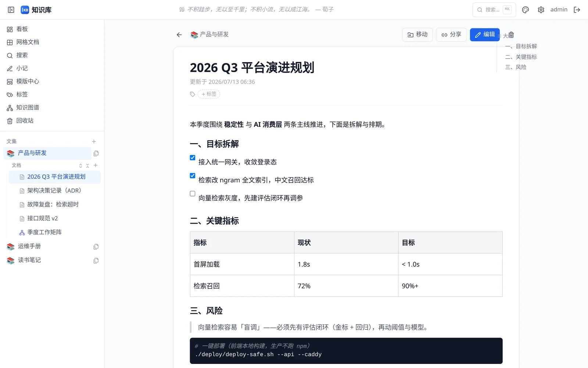Viewport: 588px width, 368px height.
Task: Open the settings gear icon
Action: (541, 10)
